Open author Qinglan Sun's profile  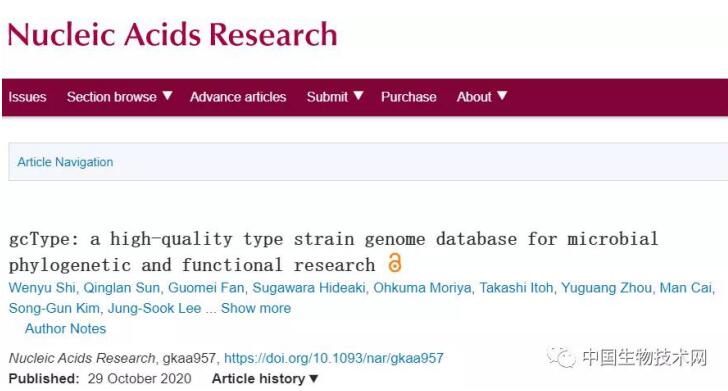coord(122,288)
